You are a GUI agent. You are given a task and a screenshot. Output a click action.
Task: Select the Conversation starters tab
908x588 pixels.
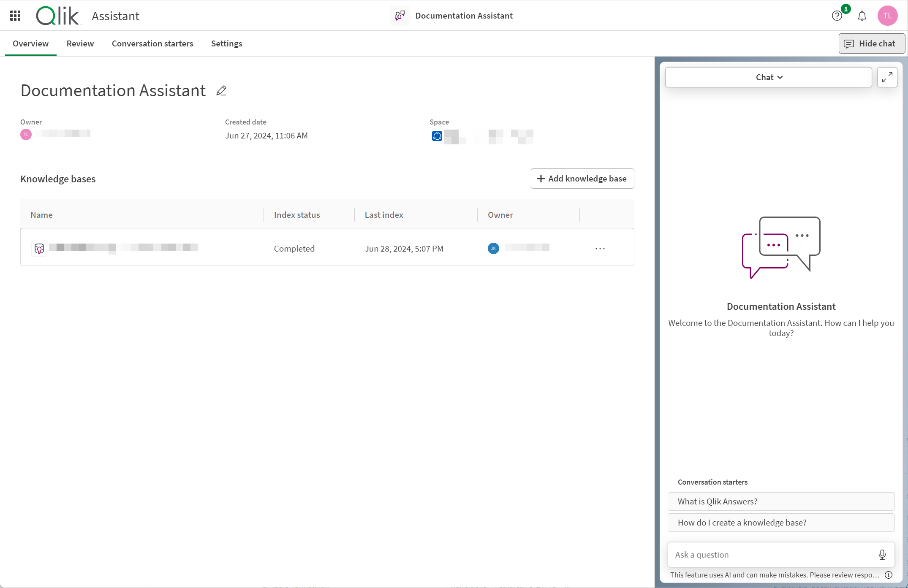pos(152,43)
